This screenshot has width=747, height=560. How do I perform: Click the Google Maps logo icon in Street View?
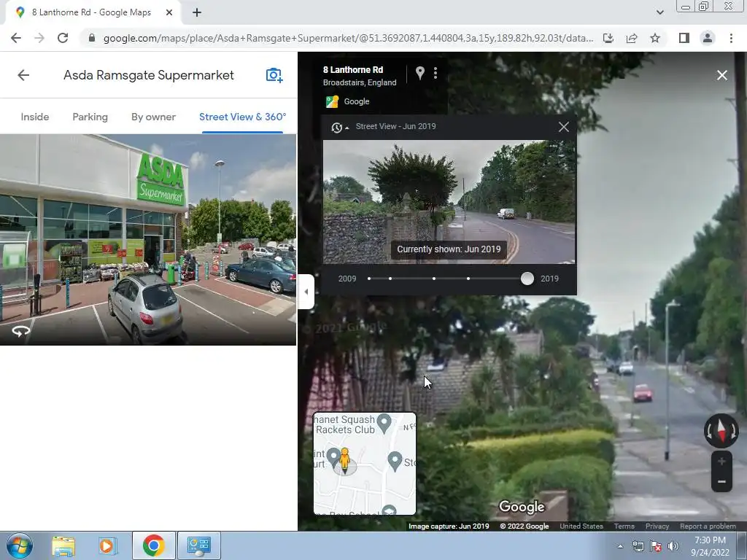click(x=332, y=101)
